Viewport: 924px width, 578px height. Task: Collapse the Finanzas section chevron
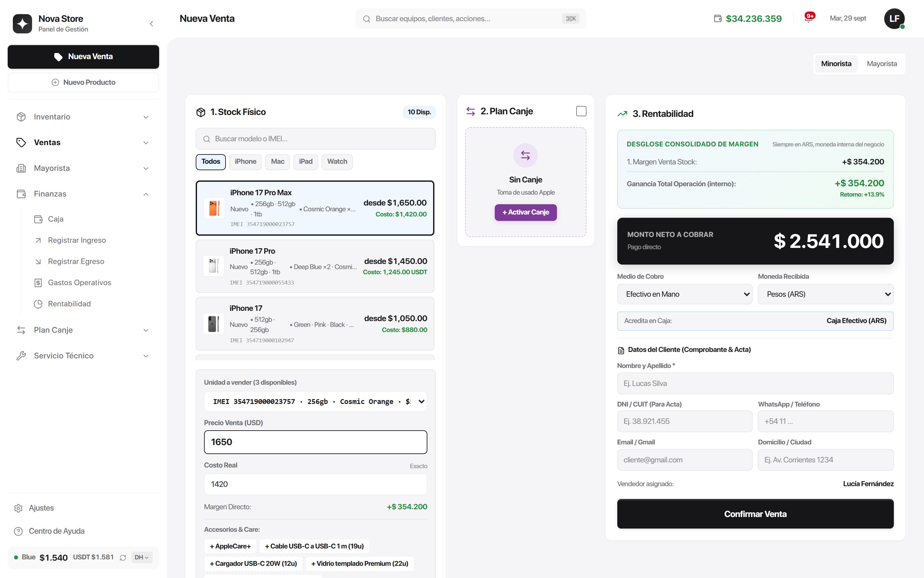[x=146, y=194]
